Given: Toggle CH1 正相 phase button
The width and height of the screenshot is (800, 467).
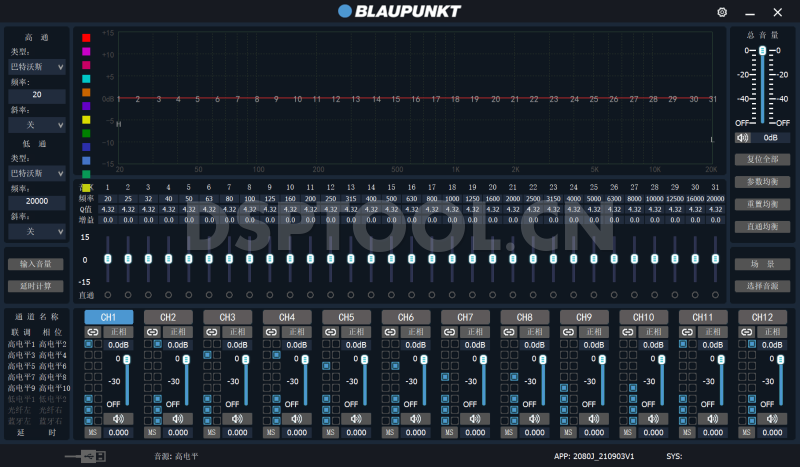Looking at the screenshot, I should 119,331.
